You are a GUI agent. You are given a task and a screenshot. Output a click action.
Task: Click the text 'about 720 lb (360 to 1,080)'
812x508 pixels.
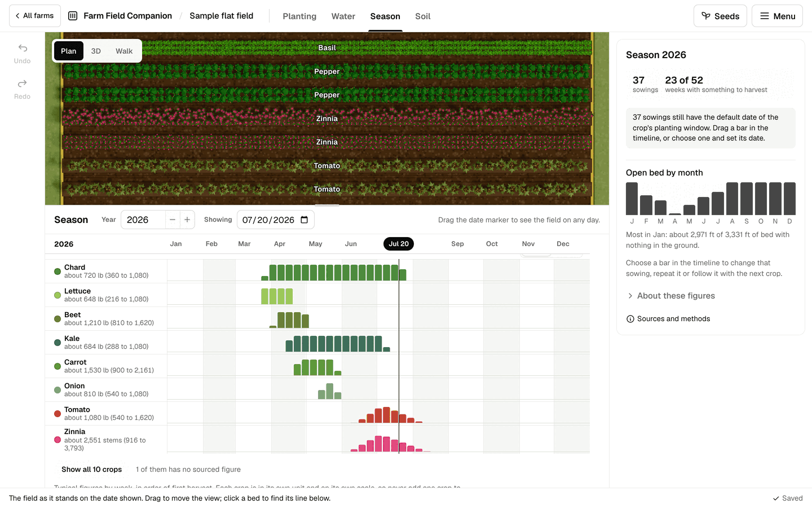click(x=107, y=275)
